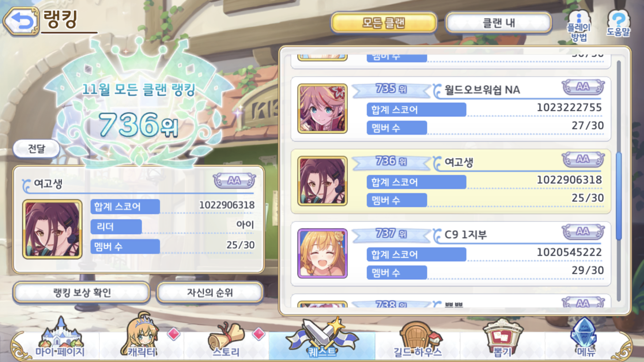Select the highlighted 여고생 rank 736 entry
The height and width of the screenshot is (362, 644).
pos(451,181)
